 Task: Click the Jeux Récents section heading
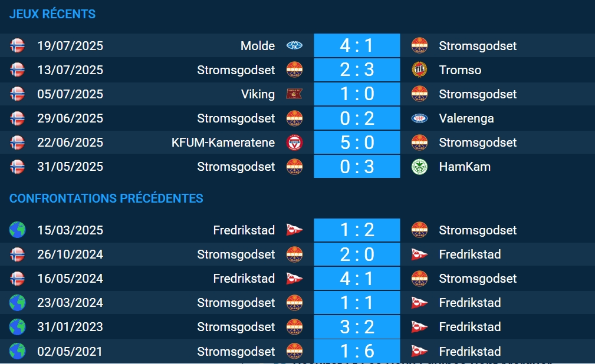(x=52, y=14)
